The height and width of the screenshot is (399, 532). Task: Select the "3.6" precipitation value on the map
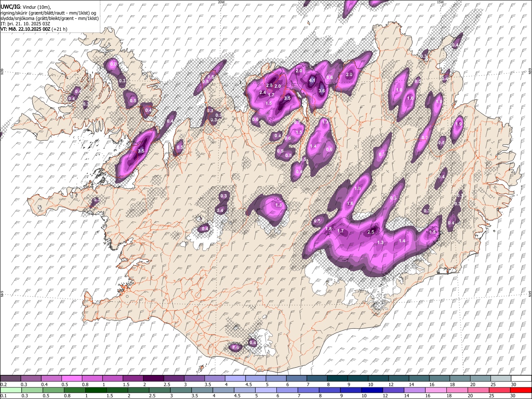pos(321,91)
